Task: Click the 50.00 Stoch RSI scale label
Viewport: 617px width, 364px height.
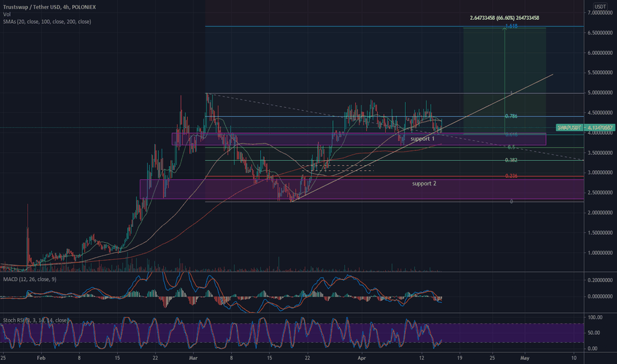Action: point(595,333)
